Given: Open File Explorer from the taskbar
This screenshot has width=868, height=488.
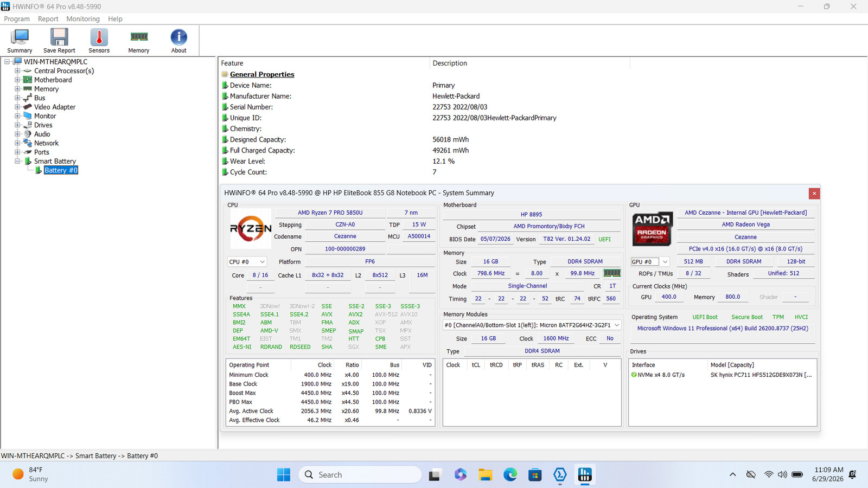Looking at the screenshot, I should (485, 475).
